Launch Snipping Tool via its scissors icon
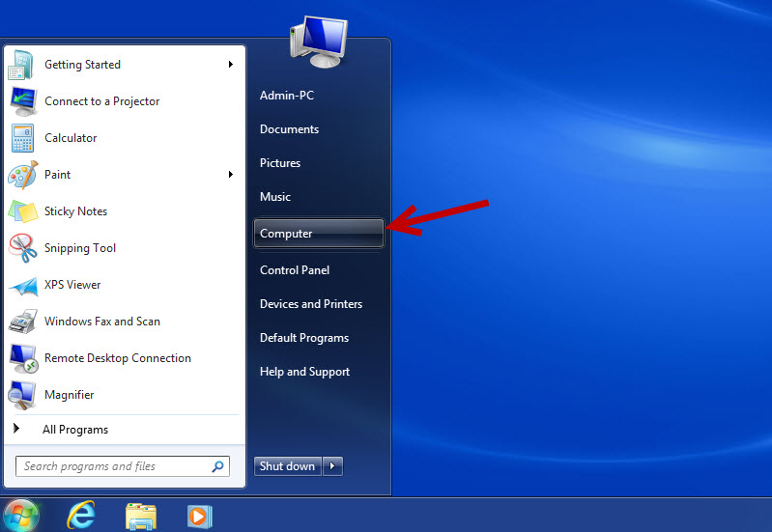The image size is (772, 532). (22, 248)
